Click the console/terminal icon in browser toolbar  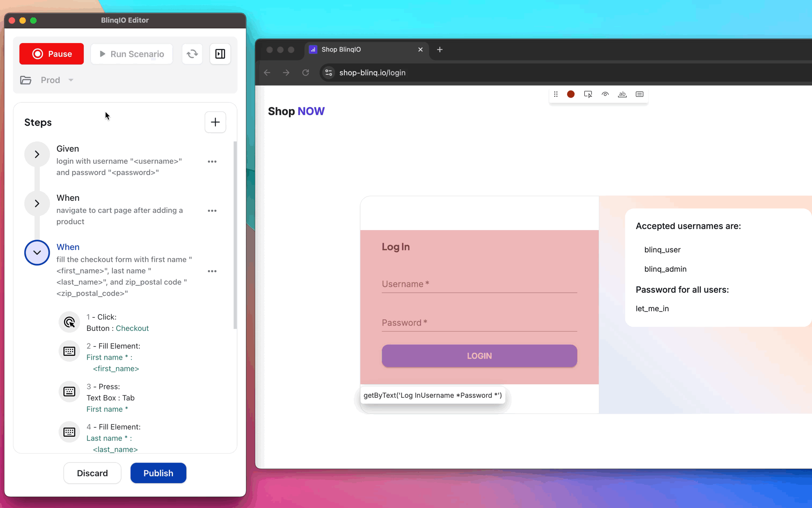(x=639, y=94)
